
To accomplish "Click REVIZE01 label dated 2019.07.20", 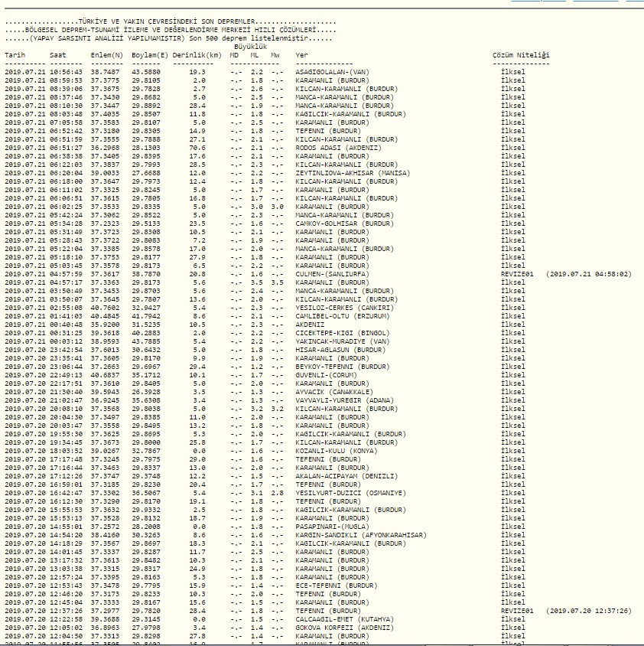I will [518, 611].
